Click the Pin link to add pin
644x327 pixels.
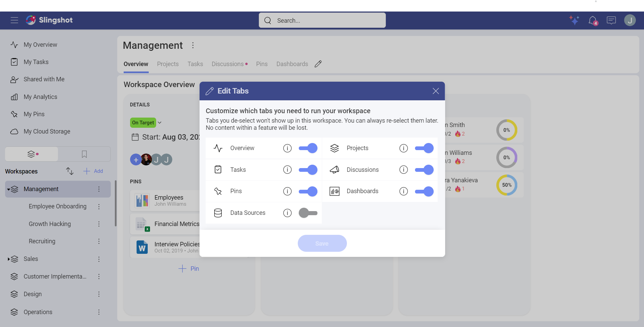189,269
